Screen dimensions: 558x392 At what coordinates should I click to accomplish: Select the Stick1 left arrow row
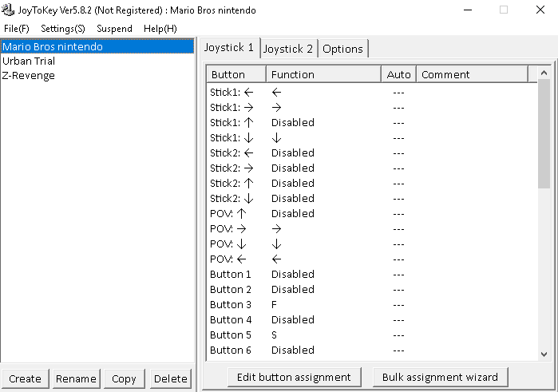click(372, 93)
